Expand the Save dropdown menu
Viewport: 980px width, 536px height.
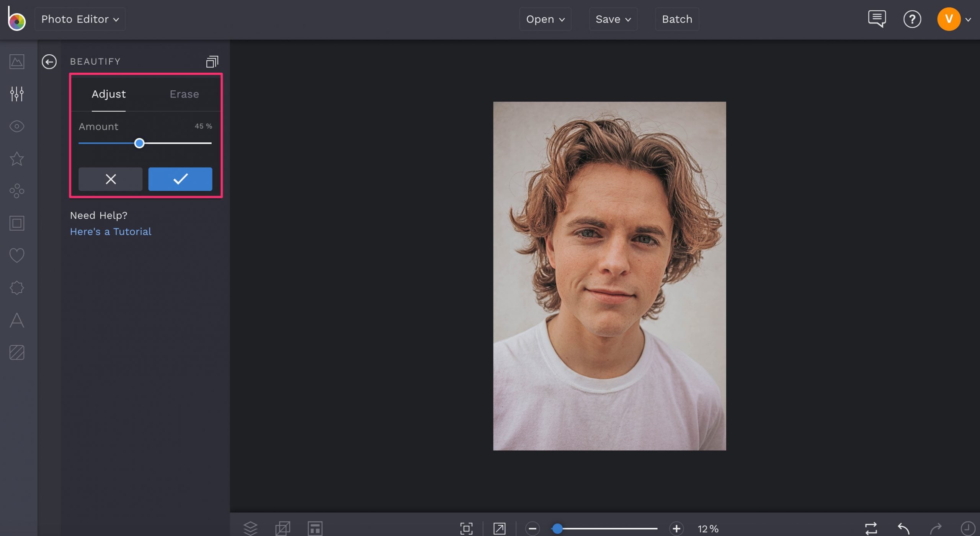tap(612, 19)
